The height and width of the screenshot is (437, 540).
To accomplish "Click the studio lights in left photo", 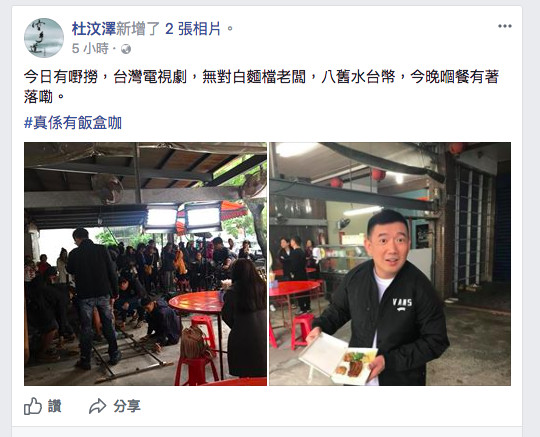I will pyautogui.click(x=183, y=218).
